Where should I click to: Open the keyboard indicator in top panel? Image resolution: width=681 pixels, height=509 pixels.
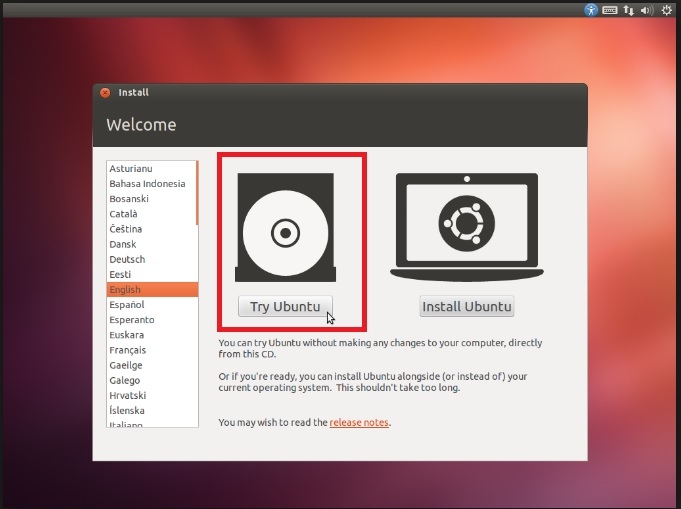[x=610, y=10]
